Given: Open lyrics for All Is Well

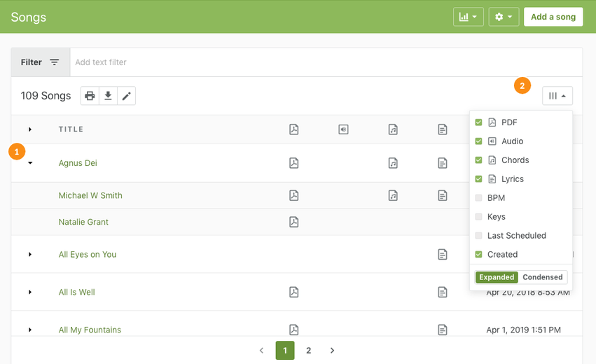Looking at the screenshot, I should point(443,292).
